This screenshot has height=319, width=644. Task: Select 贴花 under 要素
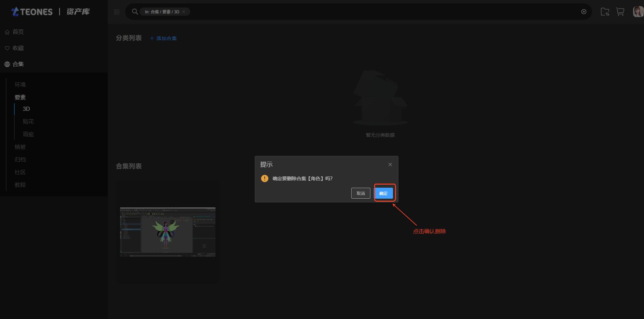pos(28,121)
